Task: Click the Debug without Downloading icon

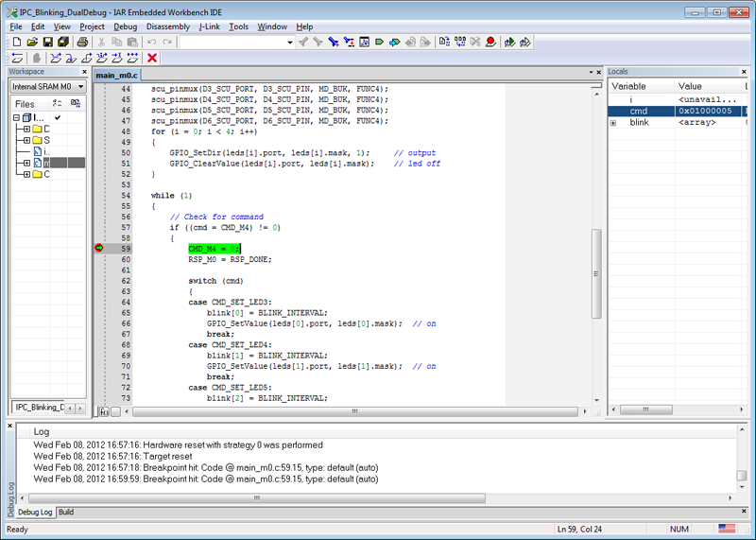Action: click(x=525, y=42)
